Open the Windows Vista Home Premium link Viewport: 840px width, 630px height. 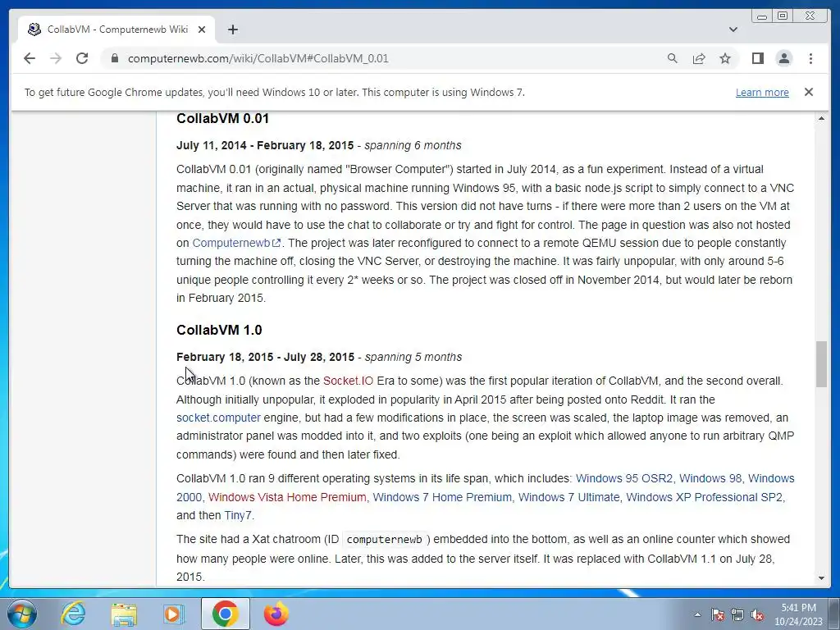pos(287,497)
